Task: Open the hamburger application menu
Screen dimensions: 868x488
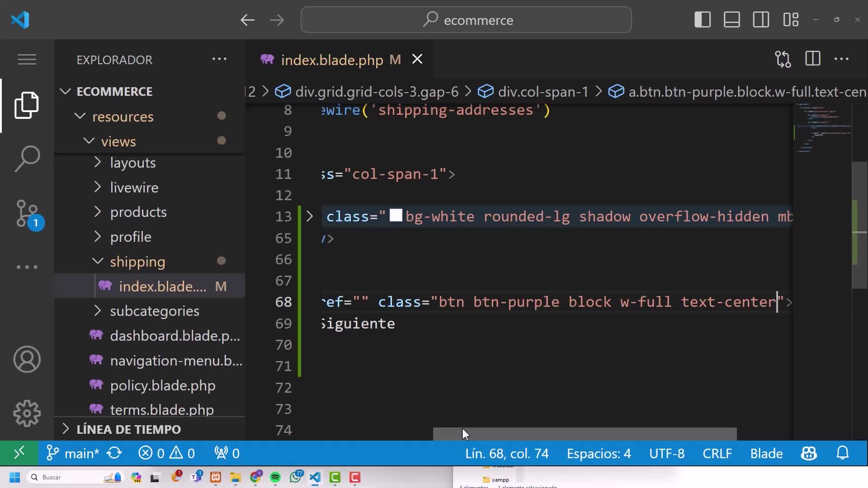Action: pyautogui.click(x=27, y=59)
